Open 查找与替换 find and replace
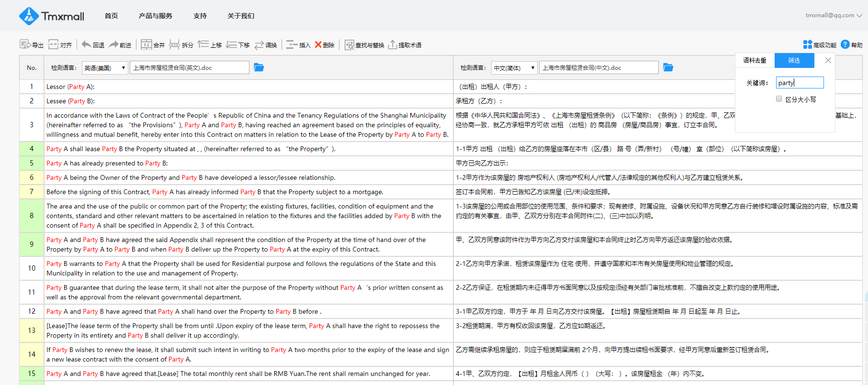This screenshot has width=868, height=385. pyautogui.click(x=364, y=44)
